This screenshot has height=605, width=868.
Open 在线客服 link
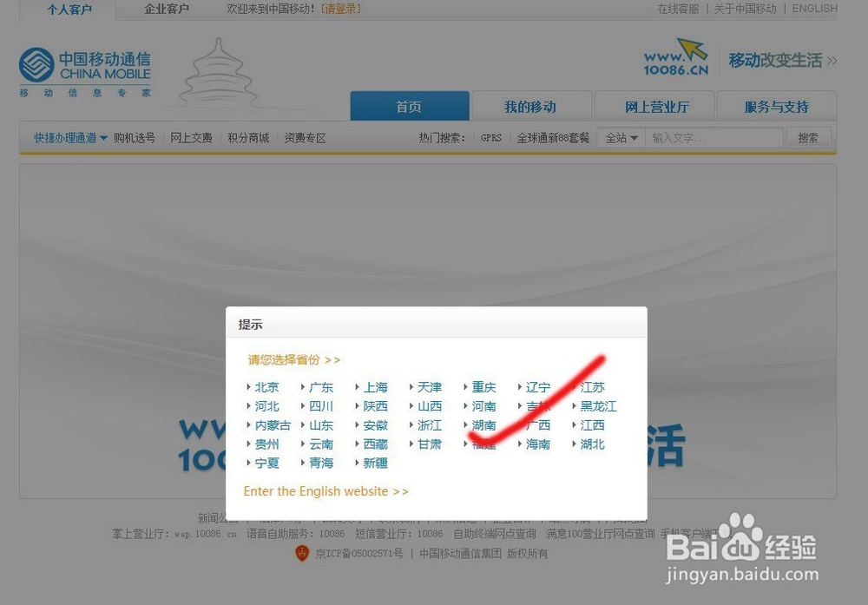coord(678,9)
